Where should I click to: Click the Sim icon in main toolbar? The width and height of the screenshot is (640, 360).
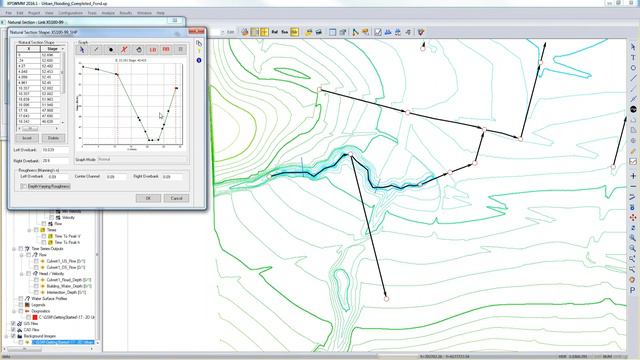(x=284, y=32)
